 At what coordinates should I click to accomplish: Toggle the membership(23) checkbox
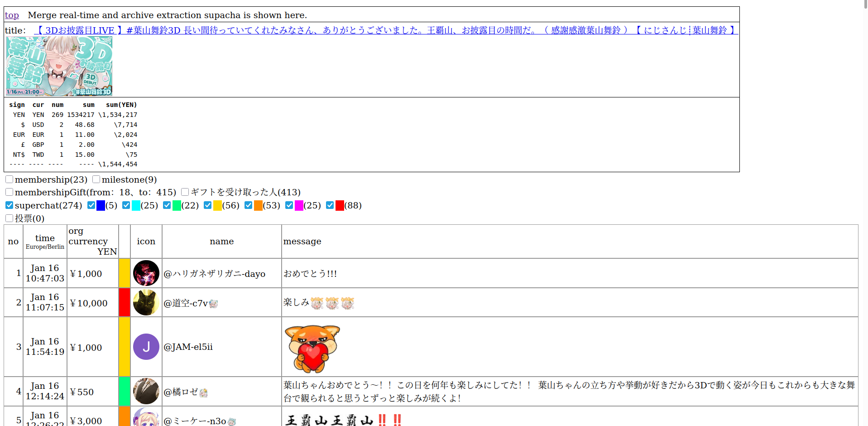[10, 179]
